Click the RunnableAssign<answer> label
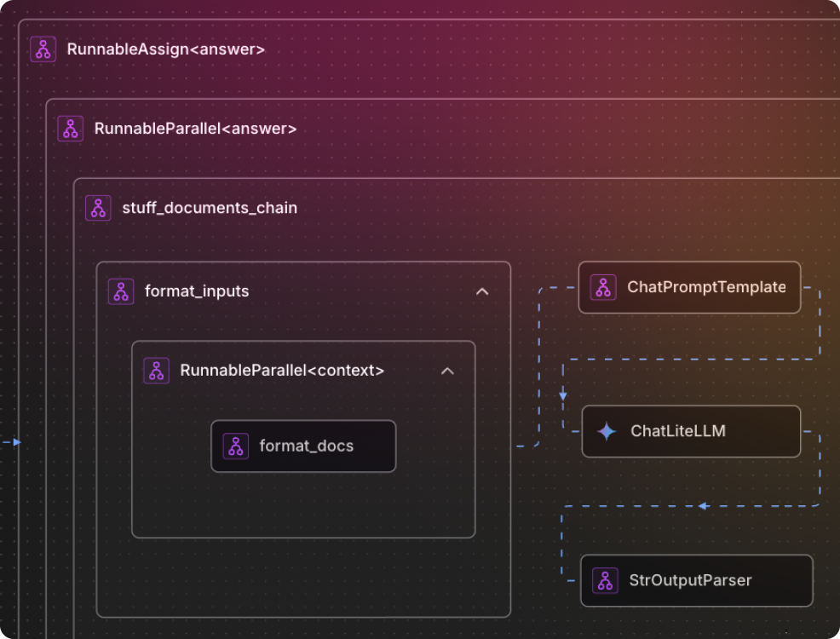Viewport: 840px width, 639px height. (166, 49)
